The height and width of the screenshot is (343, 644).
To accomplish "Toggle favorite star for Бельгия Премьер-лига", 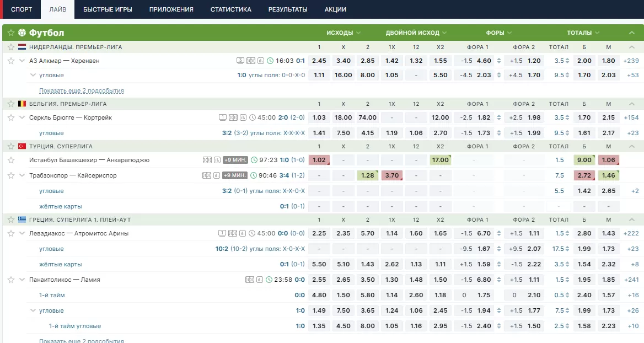I will [x=10, y=104].
